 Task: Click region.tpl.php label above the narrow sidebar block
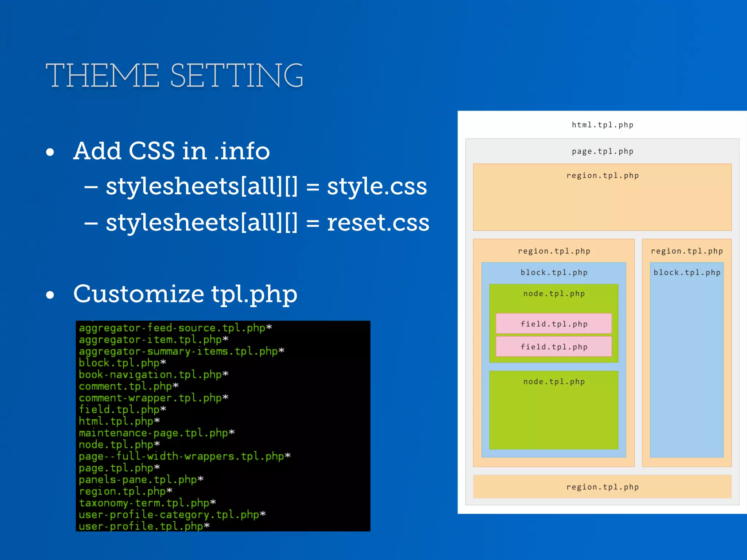pos(687,251)
